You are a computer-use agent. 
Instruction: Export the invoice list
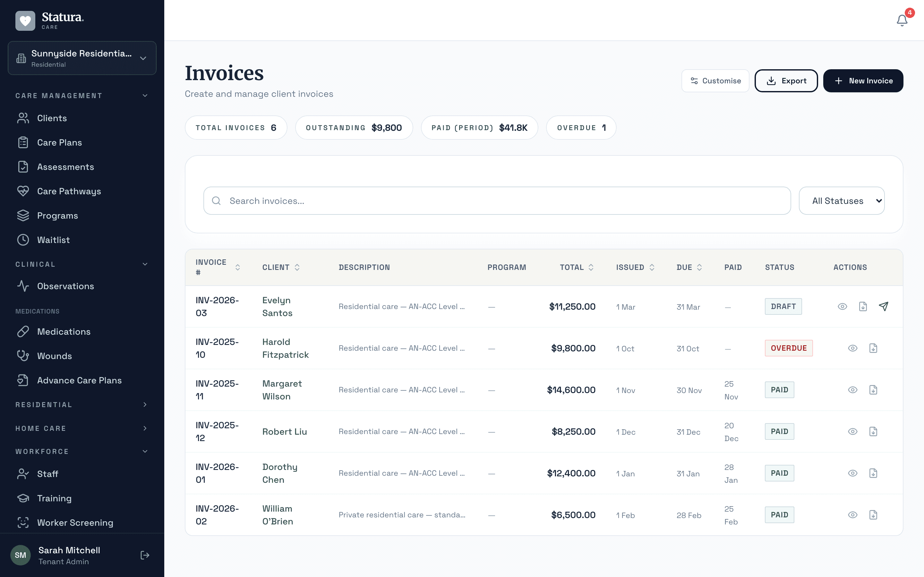[786, 80]
